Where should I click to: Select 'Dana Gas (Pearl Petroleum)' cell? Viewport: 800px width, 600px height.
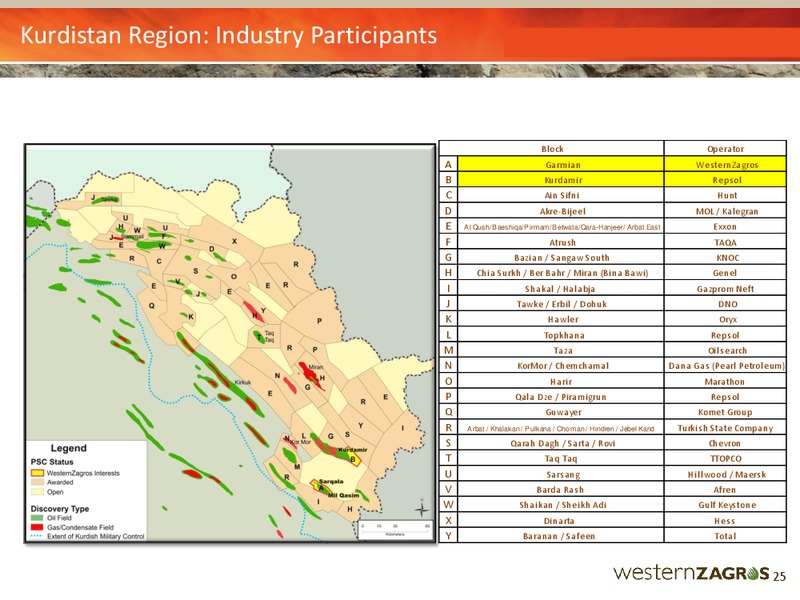[725, 365]
